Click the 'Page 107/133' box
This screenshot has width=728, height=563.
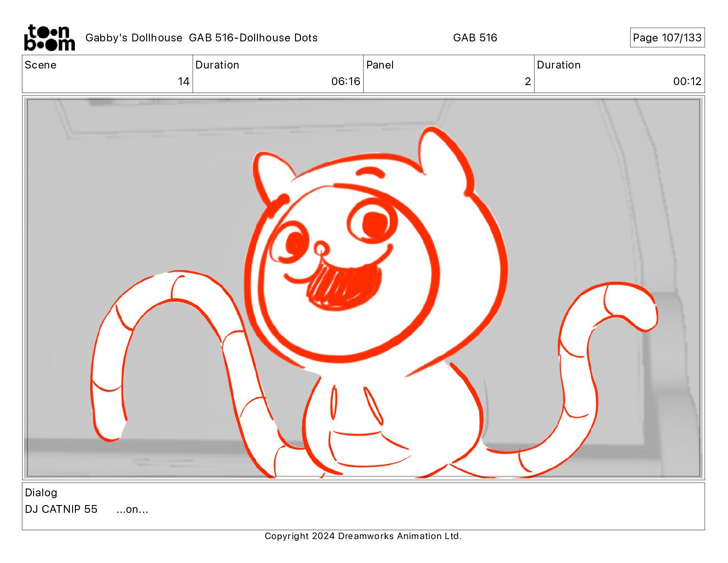667,38
